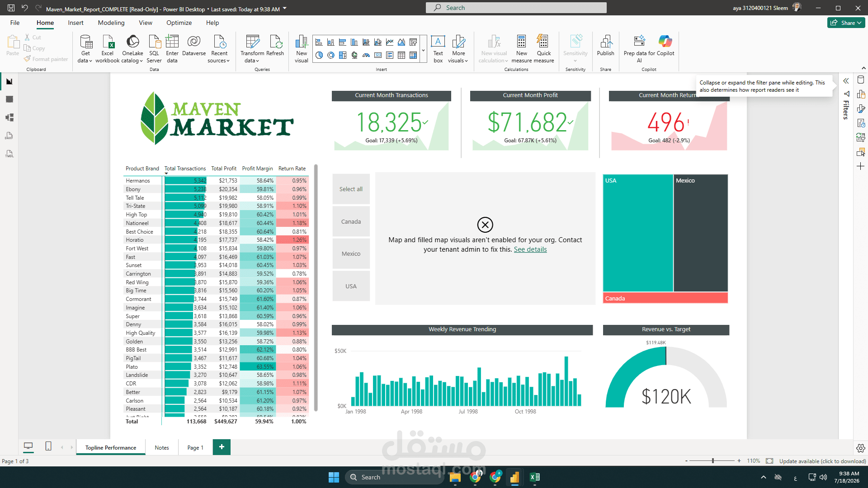Image resolution: width=868 pixels, height=488 pixels.
Task: Switch to Model view in left sidebar
Action: tap(9, 117)
